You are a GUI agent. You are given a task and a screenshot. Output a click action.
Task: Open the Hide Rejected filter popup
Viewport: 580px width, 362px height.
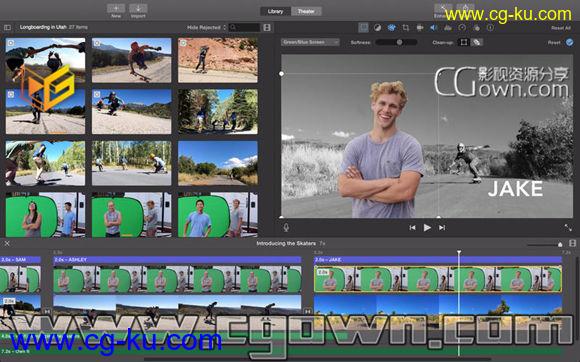click(x=206, y=27)
